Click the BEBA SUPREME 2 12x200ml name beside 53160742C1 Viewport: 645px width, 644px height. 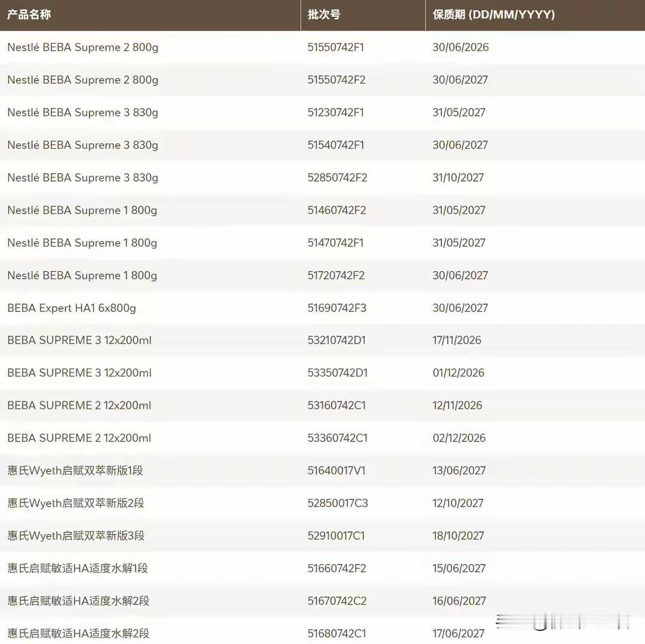(x=79, y=405)
